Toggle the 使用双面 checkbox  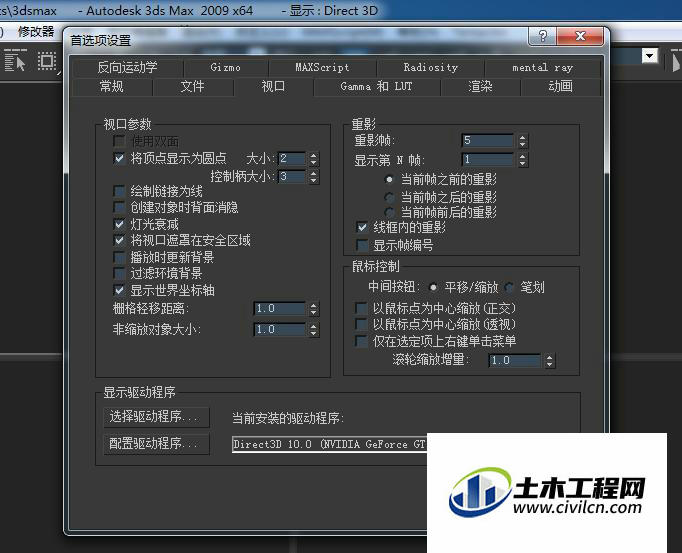coord(119,141)
